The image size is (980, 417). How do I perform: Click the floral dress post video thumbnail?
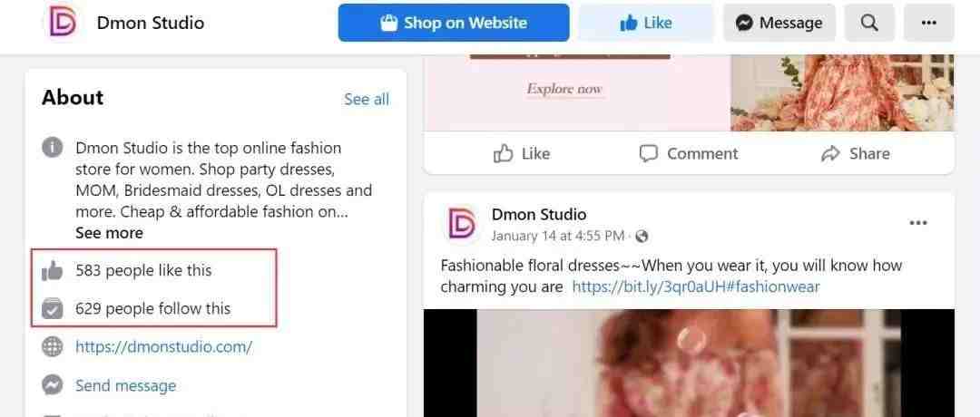point(689,363)
